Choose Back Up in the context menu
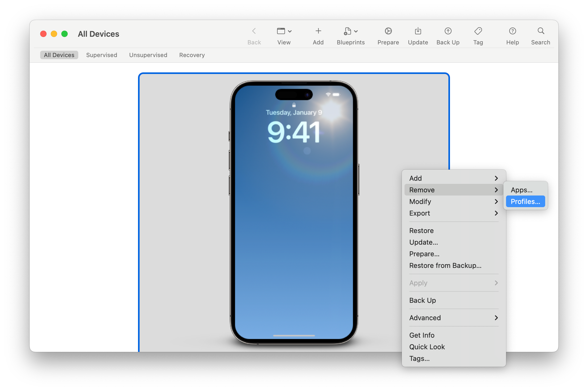Screen dimensions: 588x391 click(x=454, y=300)
